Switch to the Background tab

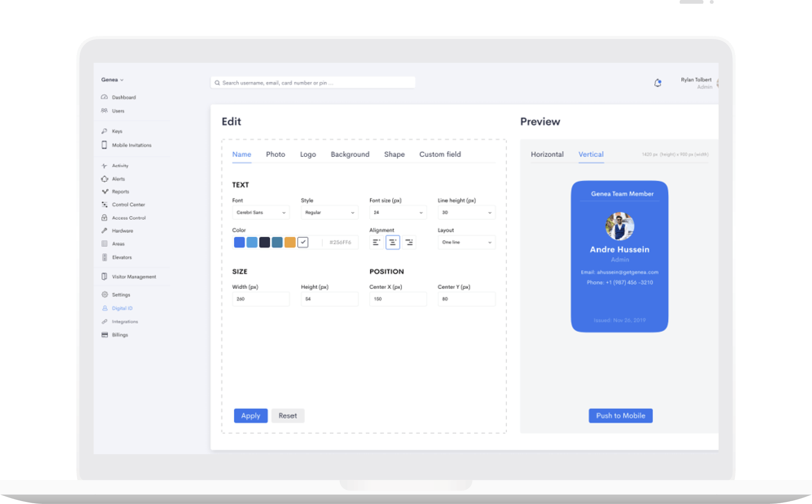pyautogui.click(x=350, y=154)
